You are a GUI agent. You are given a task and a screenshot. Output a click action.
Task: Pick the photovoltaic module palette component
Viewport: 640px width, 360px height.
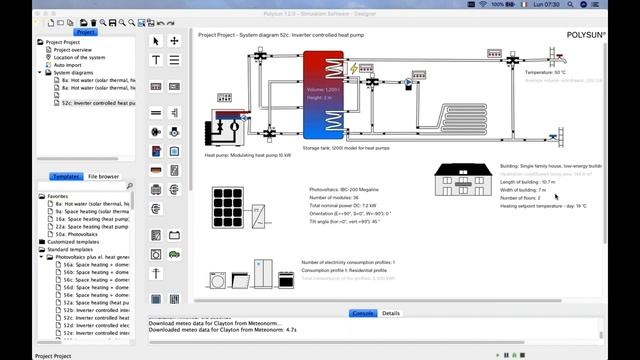tap(156, 235)
